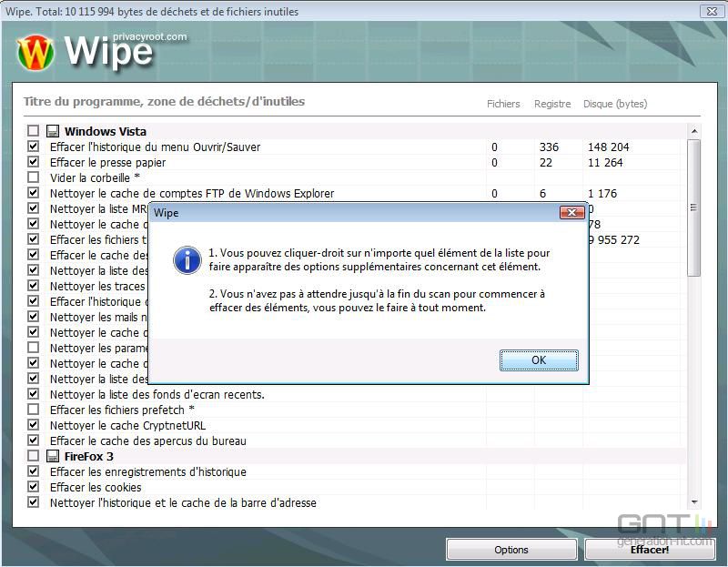Click the Wipe logo icon
728x567 pixels.
(x=35, y=53)
